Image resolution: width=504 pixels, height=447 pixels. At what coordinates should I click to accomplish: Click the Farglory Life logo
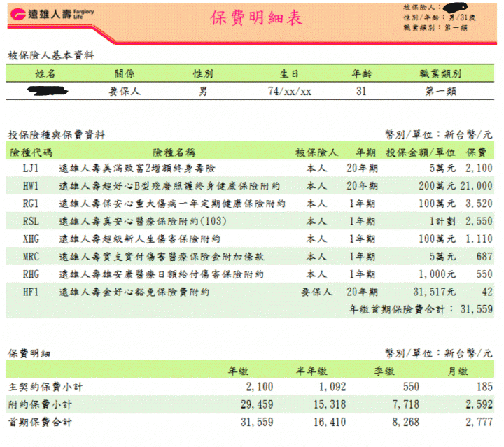52,14
